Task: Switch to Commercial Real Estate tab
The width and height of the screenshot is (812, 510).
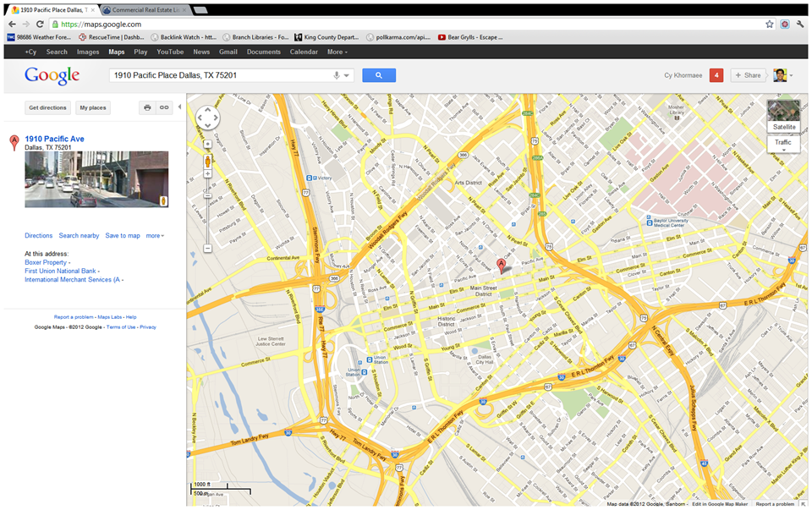Action: [145, 10]
